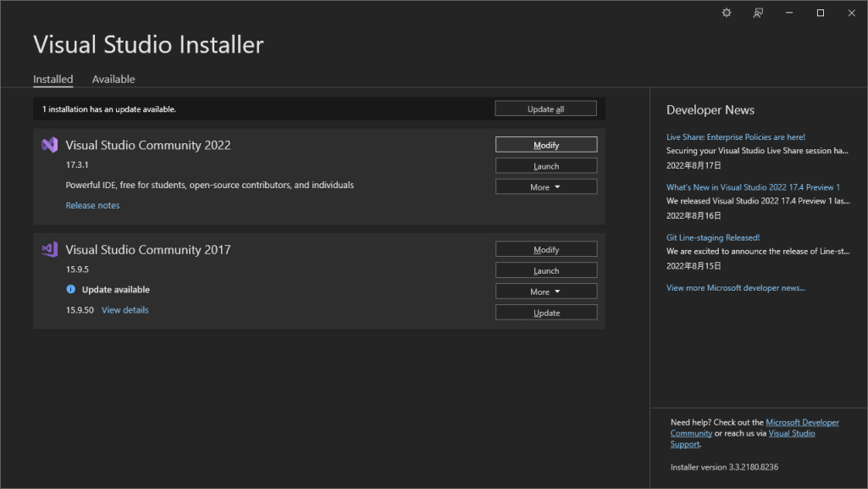Click the Visual Studio 2017 logo icon
This screenshot has width=868, height=489.
pos(49,250)
